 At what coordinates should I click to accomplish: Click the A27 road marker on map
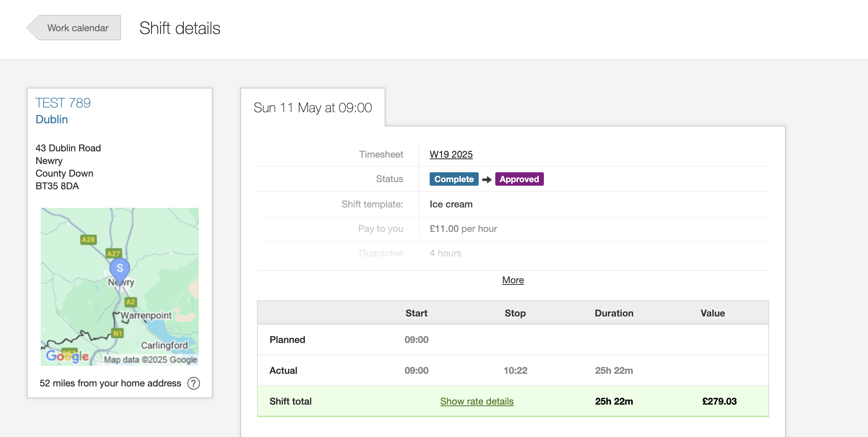pyautogui.click(x=113, y=253)
